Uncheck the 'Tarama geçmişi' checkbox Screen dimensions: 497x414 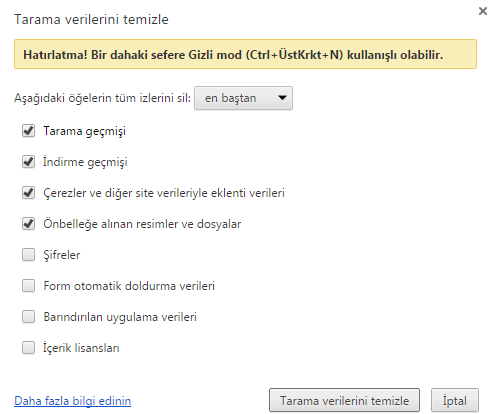point(28,131)
